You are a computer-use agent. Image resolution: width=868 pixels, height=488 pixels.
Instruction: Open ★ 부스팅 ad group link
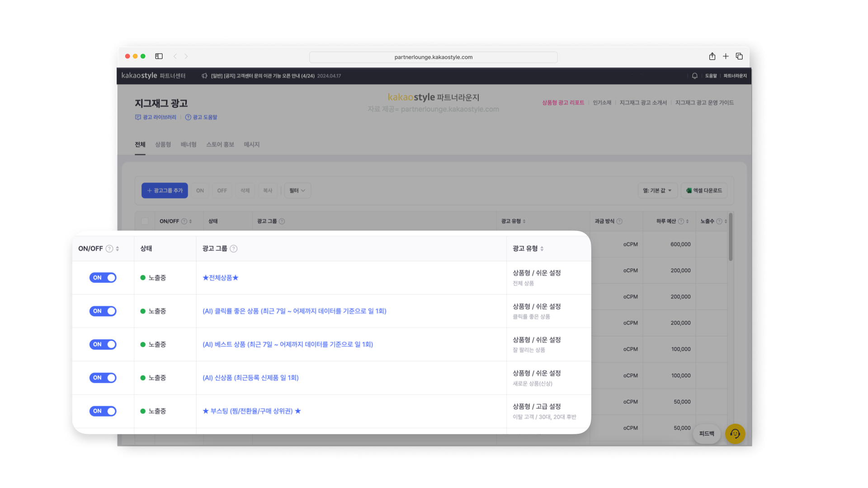click(x=252, y=411)
